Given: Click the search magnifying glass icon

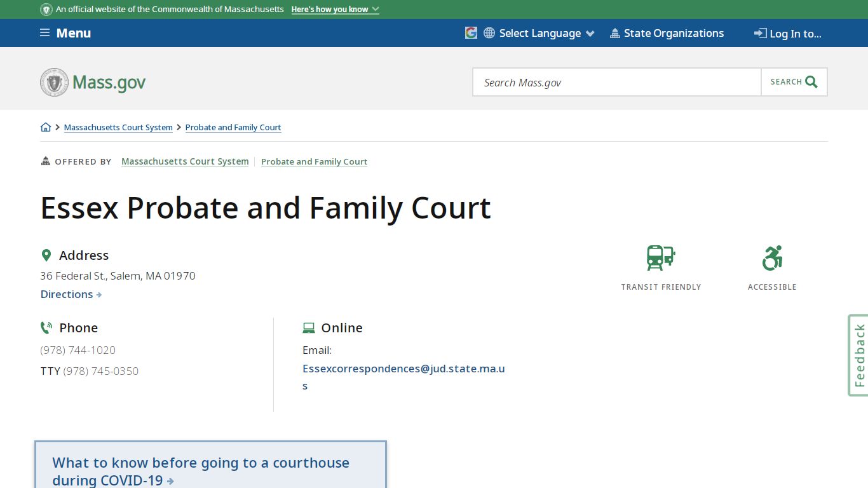Looking at the screenshot, I should 811,82.
